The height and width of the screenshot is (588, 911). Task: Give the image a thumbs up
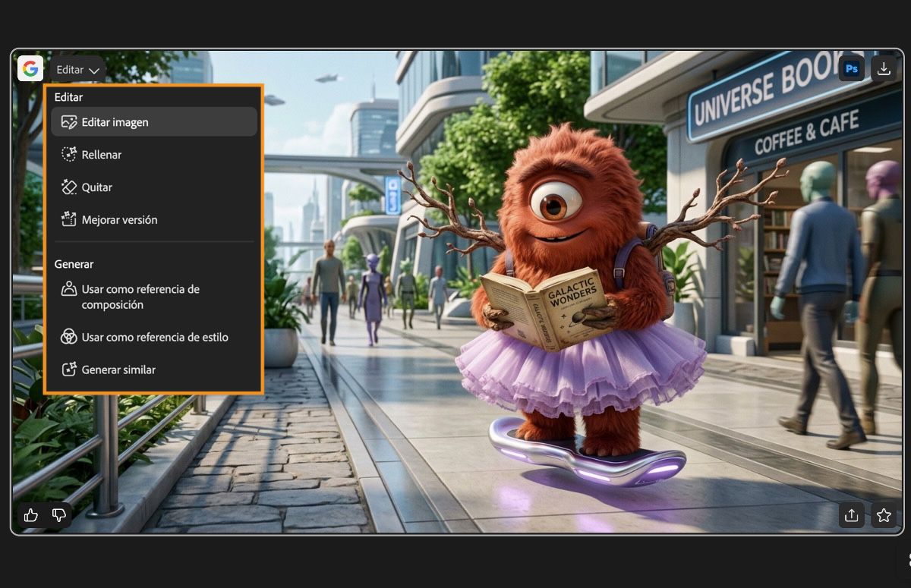31,515
